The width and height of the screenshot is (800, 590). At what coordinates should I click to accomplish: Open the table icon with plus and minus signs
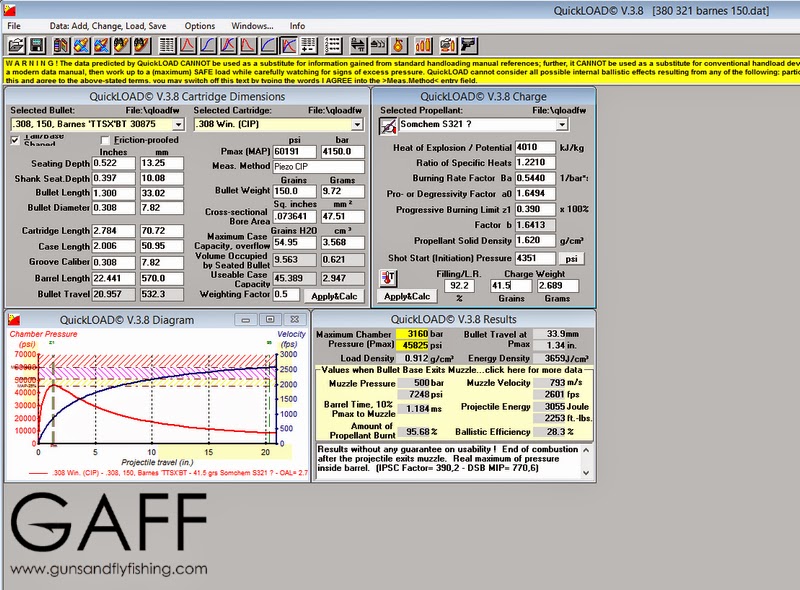pyautogui.click(x=308, y=46)
